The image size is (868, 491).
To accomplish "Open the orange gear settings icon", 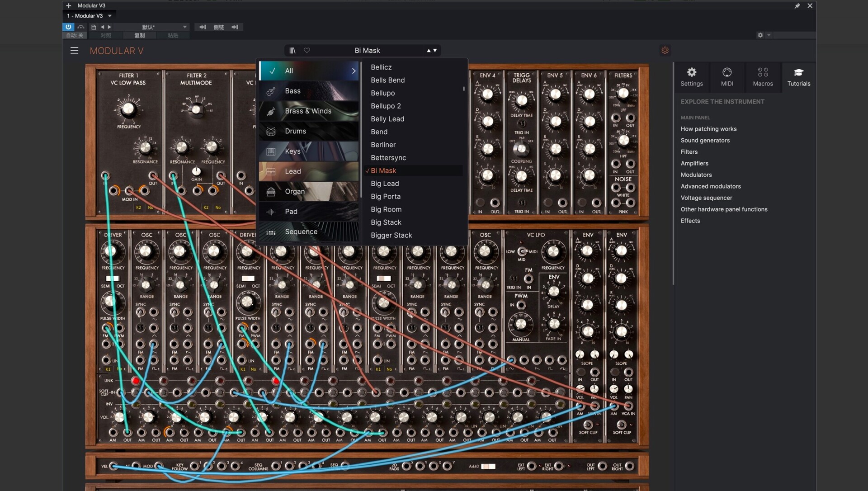I will click(x=665, y=51).
